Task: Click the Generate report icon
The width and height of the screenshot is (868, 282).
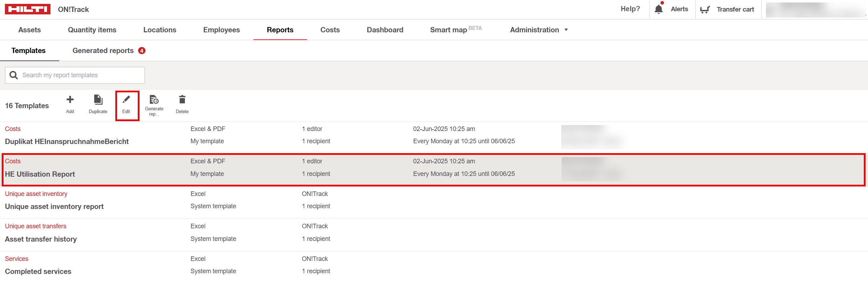Action: [154, 100]
